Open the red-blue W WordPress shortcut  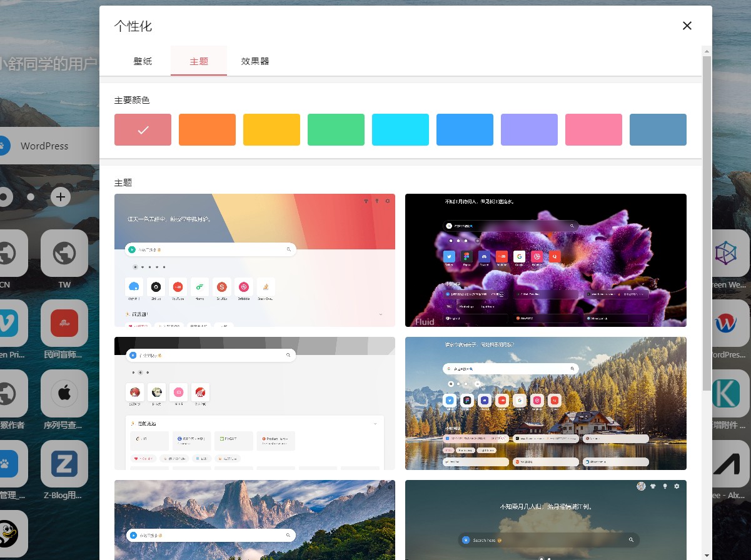(730, 324)
